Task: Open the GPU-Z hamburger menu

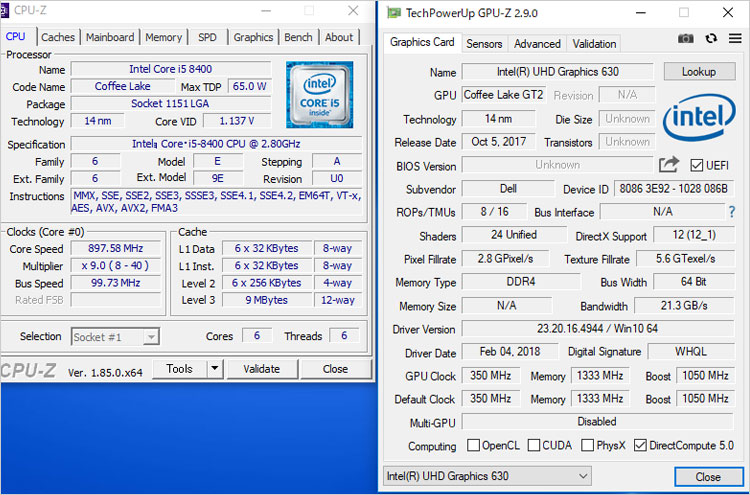Action: click(x=735, y=38)
